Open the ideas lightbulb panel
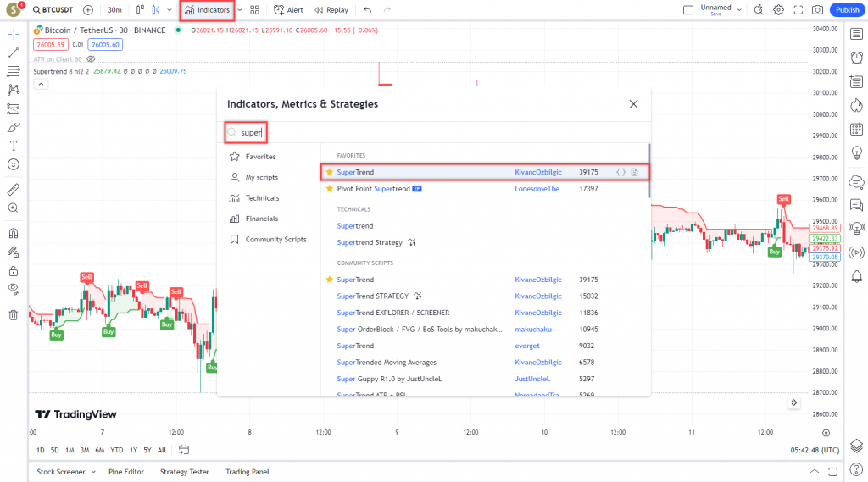This screenshot has height=482, width=868. [x=856, y=152]
